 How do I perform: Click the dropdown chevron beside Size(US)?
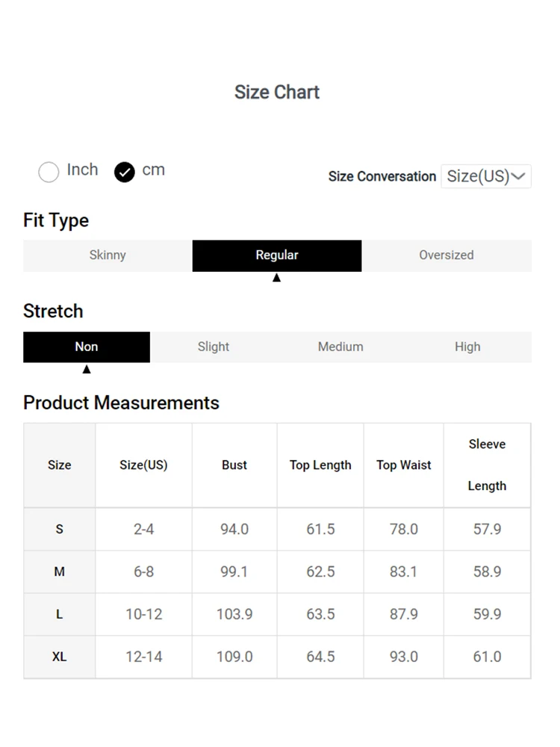(x=519, y=176)
